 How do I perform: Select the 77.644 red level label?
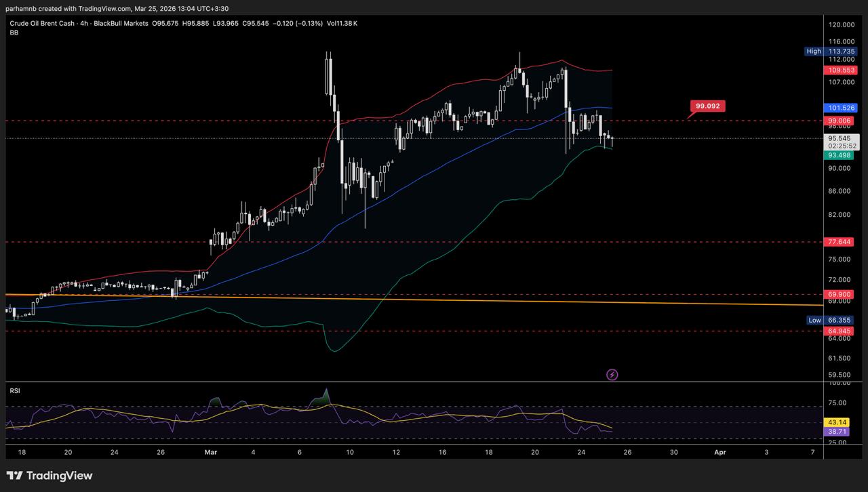pos(840,242)
